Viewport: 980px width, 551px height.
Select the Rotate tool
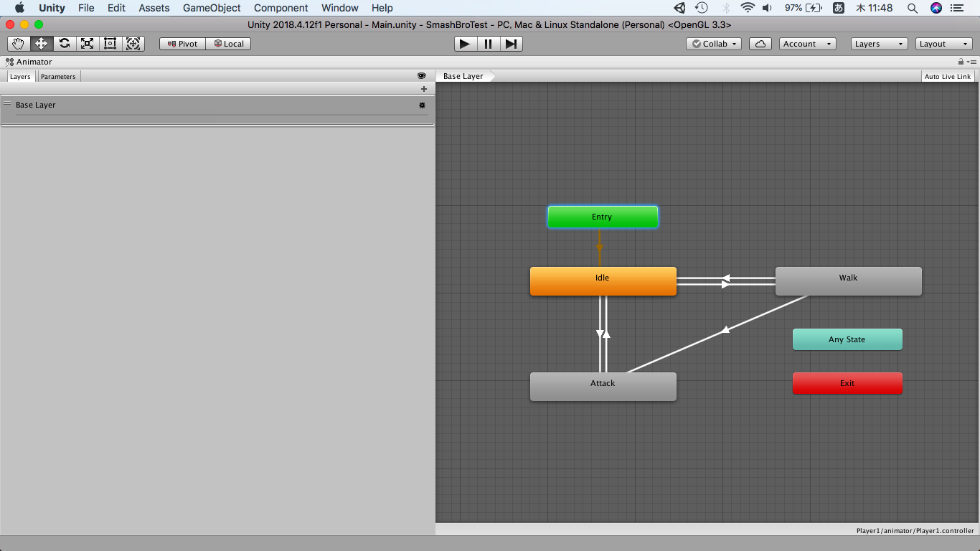tap(65, 44)
